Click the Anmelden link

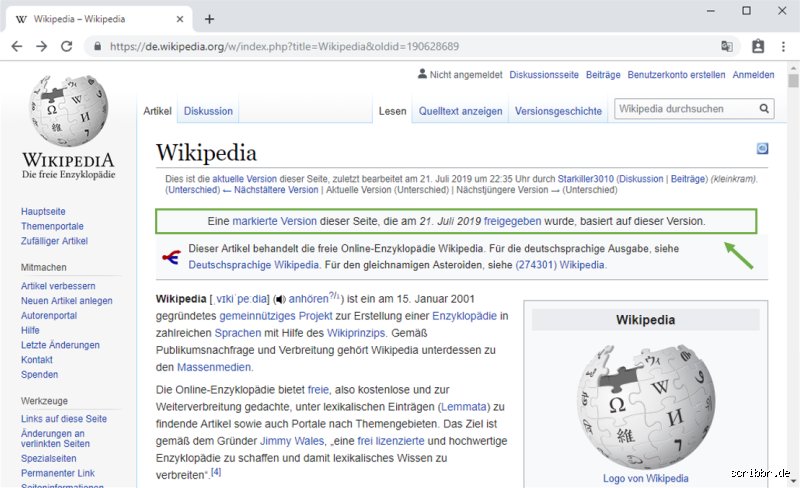(753, 75)
